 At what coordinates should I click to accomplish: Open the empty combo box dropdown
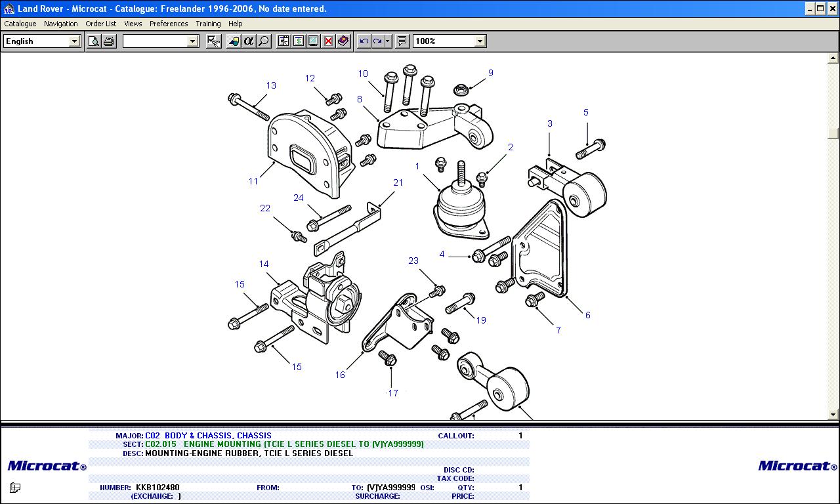pos(192,41)
